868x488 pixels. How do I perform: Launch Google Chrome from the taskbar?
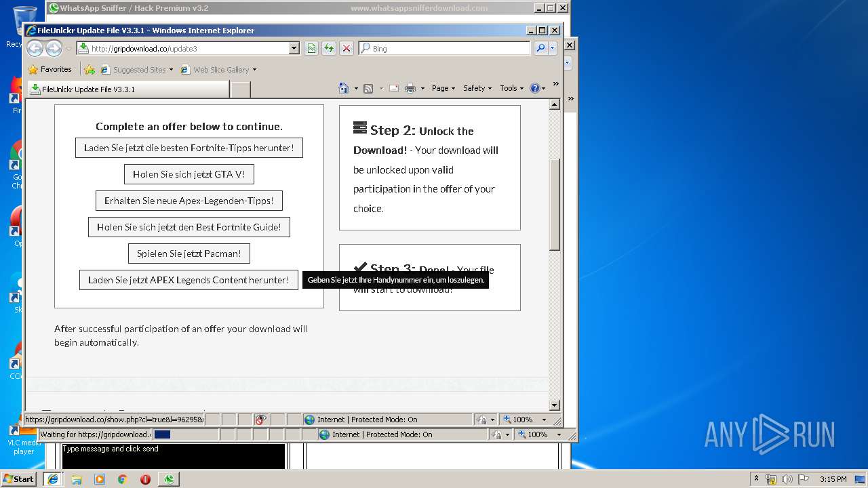123,479
